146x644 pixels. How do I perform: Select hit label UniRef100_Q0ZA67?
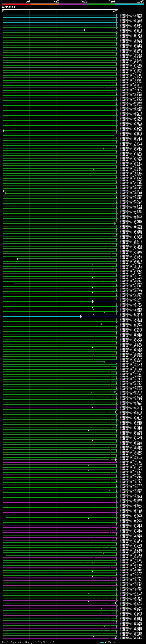131,32
